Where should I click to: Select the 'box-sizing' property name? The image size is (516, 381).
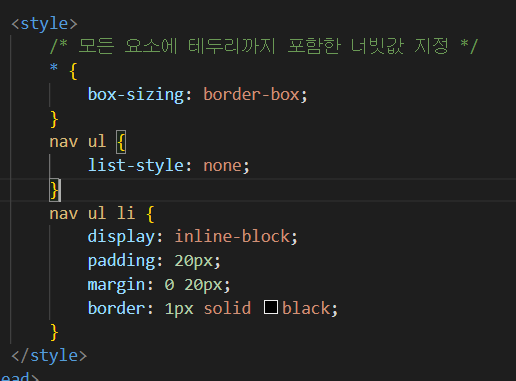pyautogui.click(x=135, y=95)
